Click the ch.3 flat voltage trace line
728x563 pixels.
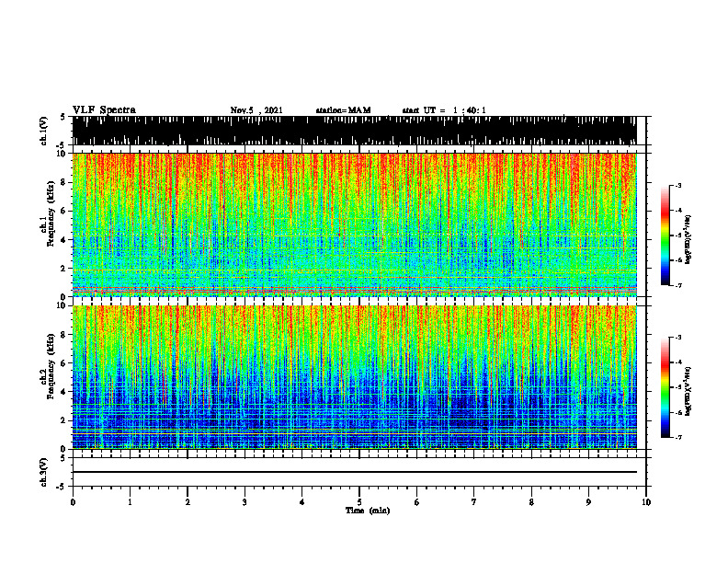pyautogui.click(x=355, y=472)
